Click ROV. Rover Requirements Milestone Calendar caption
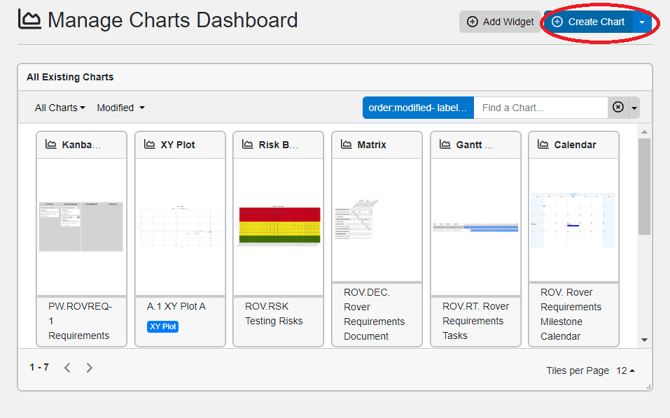This screenshot has height=418, width=670. click(571, 314)
